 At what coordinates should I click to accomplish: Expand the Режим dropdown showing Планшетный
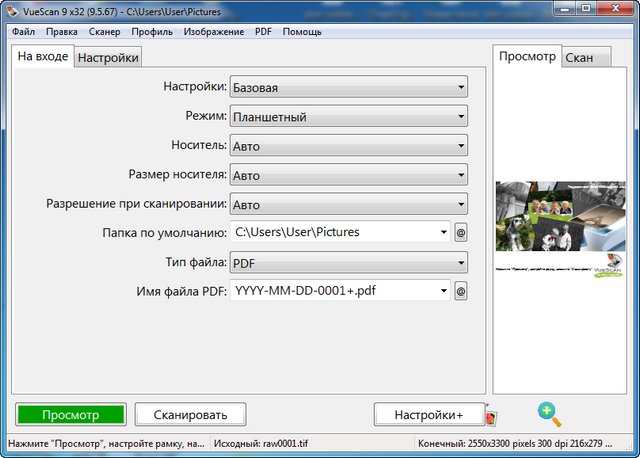(348, 116)
